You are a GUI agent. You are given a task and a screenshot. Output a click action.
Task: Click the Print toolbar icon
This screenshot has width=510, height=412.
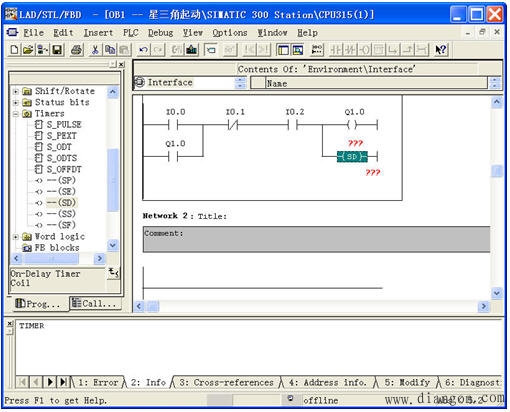pyautogui.click(x=76, y=50)
